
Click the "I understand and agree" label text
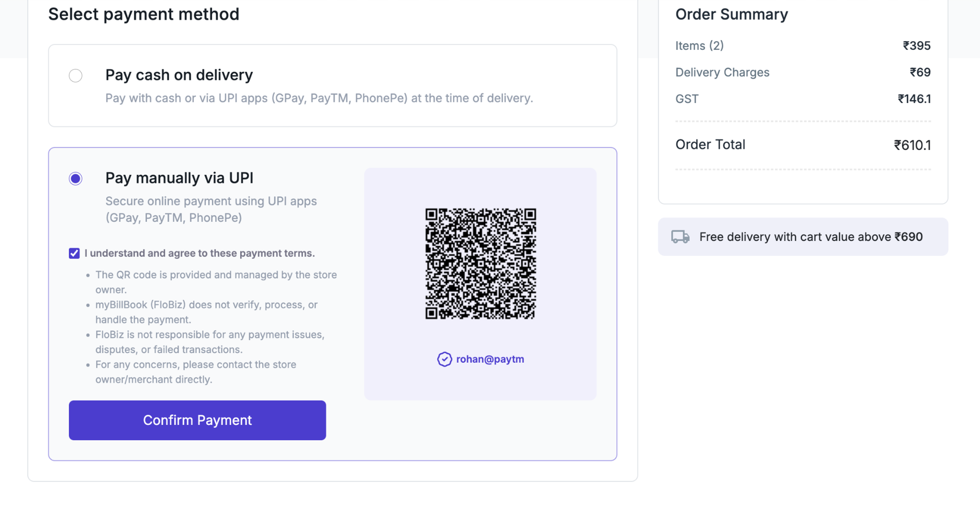coord(199,253)
